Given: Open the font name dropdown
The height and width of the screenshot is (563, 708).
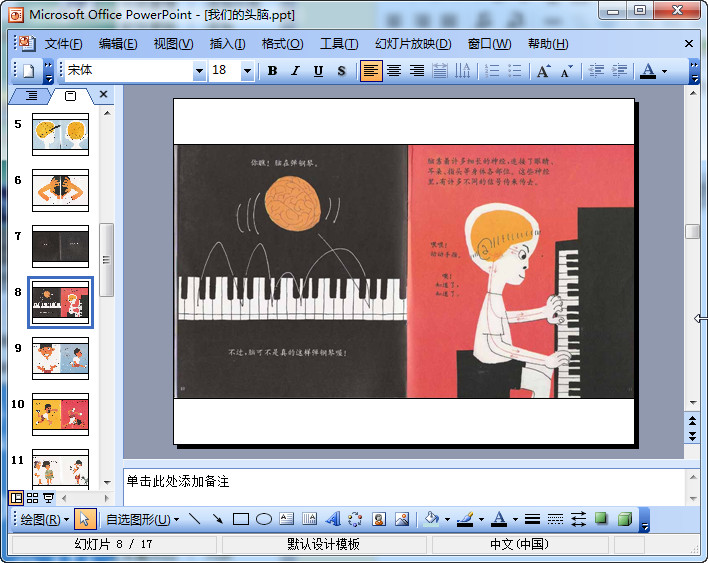Looking at the screenshot, I should pyautogui.click(x=199, y=71).
